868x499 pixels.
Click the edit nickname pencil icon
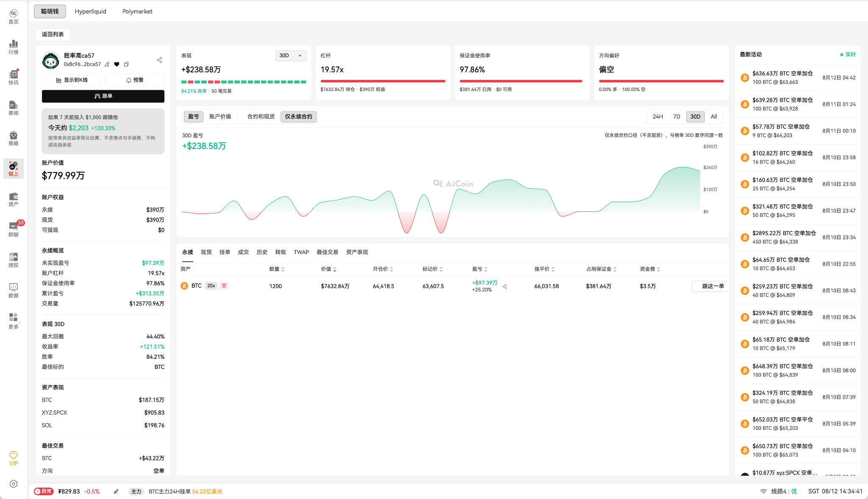107,64
